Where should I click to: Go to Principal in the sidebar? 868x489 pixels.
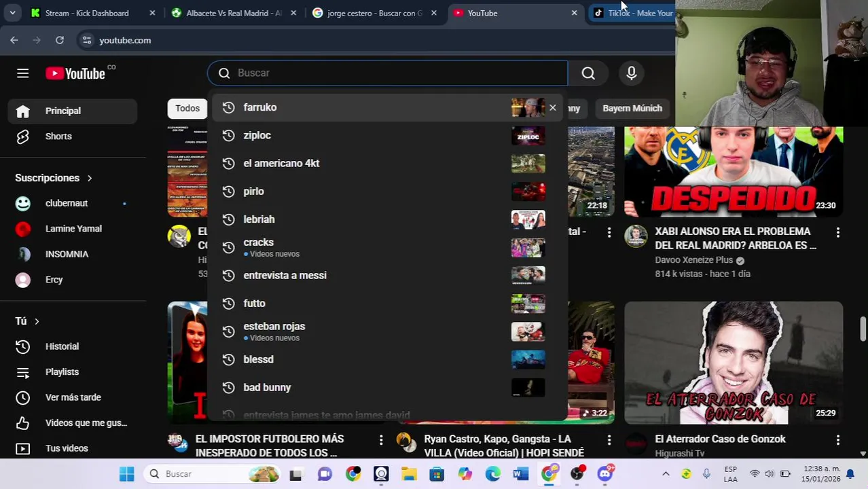(x=73, y=111)
